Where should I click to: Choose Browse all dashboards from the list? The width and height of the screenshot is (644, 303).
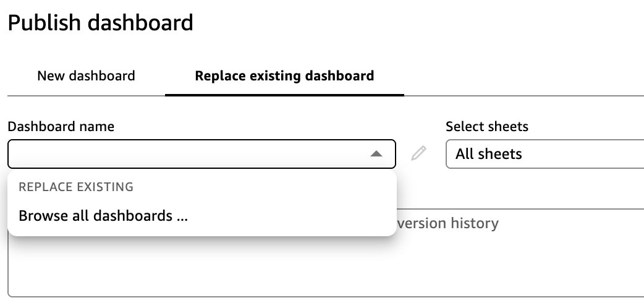(103, 216)
